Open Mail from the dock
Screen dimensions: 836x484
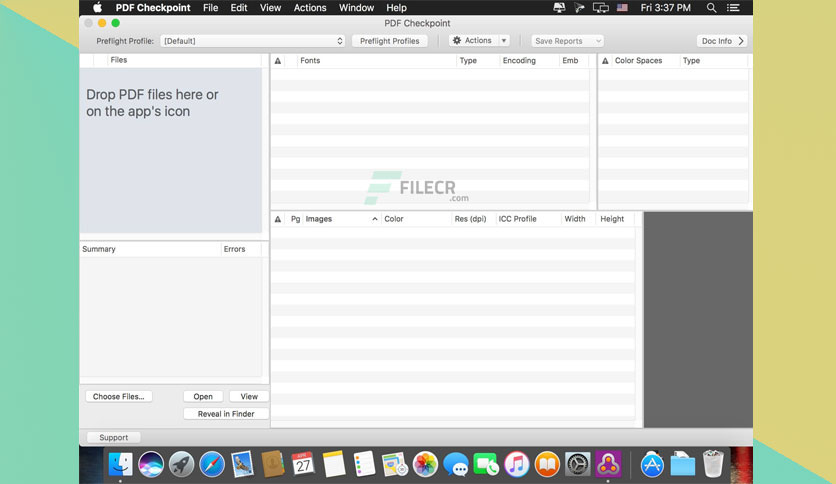point(242,464)
